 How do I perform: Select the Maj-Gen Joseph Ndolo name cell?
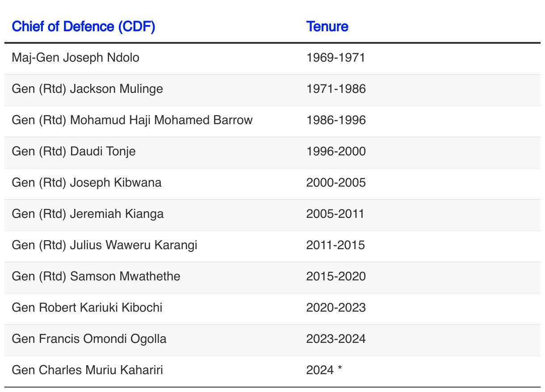tap(75, 58)
